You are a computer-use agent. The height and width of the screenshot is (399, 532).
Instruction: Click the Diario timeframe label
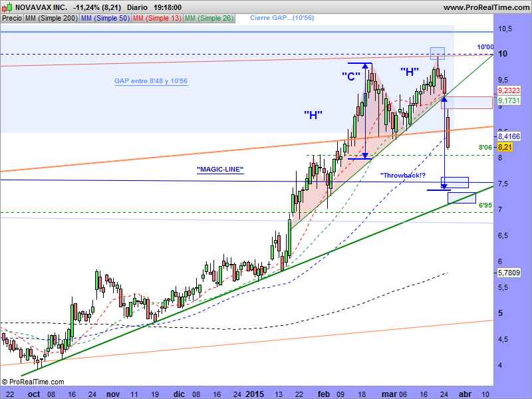point(138,7)
